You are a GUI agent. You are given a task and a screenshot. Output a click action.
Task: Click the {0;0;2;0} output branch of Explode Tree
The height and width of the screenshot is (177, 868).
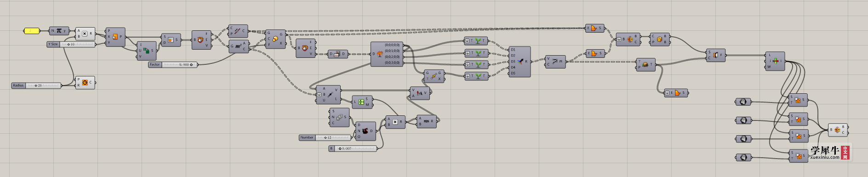(392, 57)
